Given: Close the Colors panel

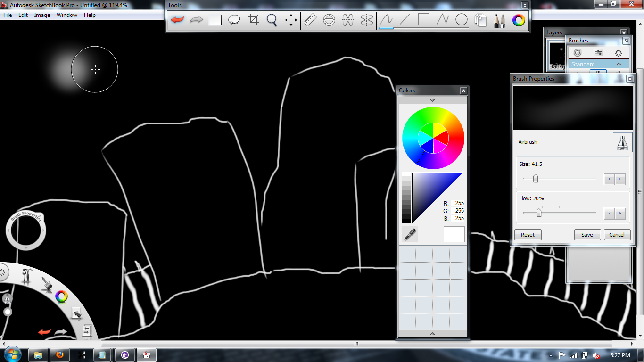Looking at the screenshot, I should pyautogui.click(x=463, y=90).
